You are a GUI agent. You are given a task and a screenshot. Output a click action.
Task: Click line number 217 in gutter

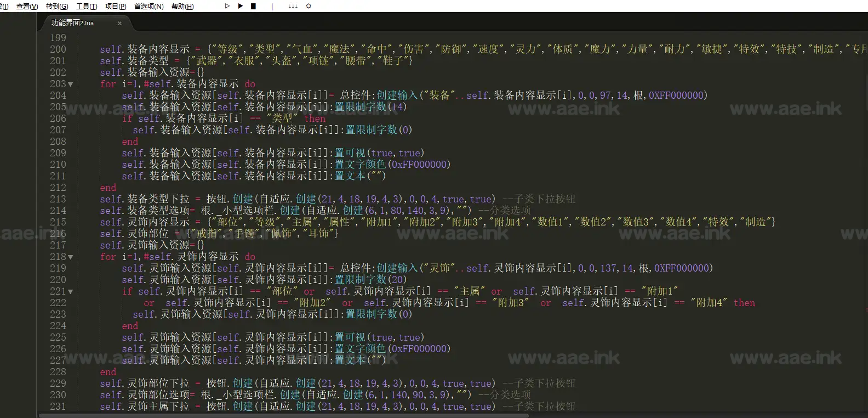coord(58,245)
